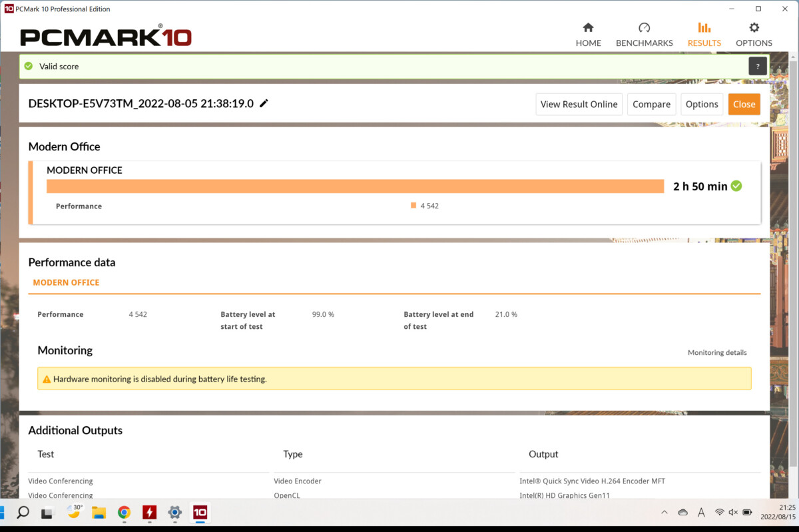Edit result name with pencil icon
The height and width of the screenshot is (532, 799).
coord(264,103)
